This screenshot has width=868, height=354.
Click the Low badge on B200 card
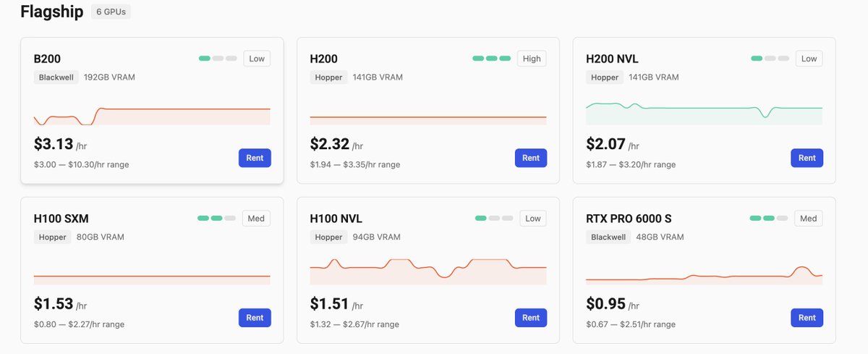pos(257,59)
